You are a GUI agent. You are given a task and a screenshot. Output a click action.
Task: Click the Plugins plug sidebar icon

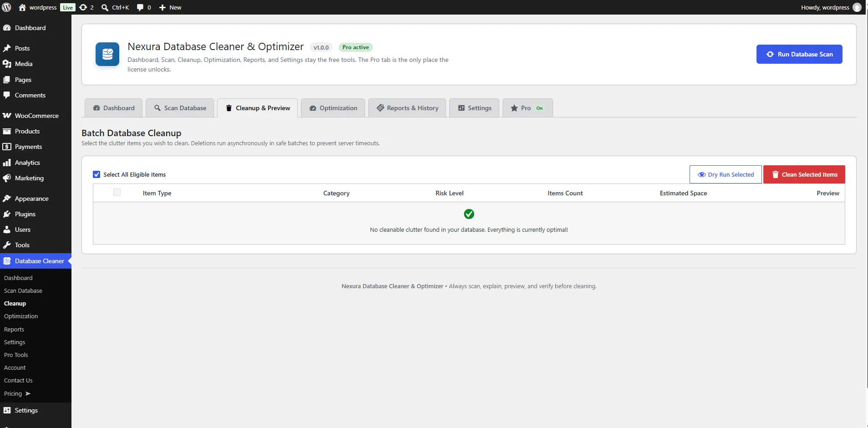7,214
